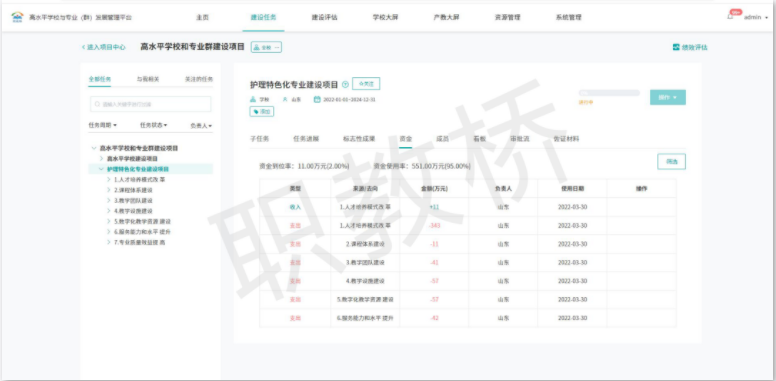776x381 pixels.
Task: Click the 使用日期 column header
Action: point(573,189)
